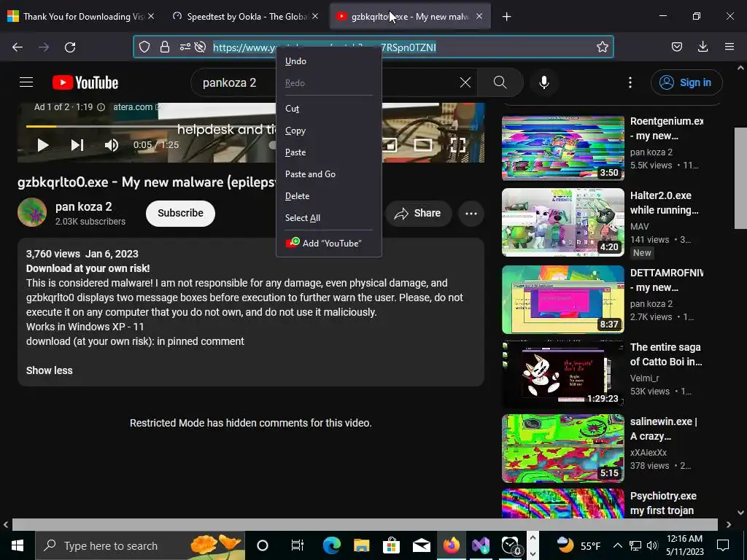747x560 pixels.
Task: Open YouTube settings three-dot menu
Action: [x=630, y=82]
